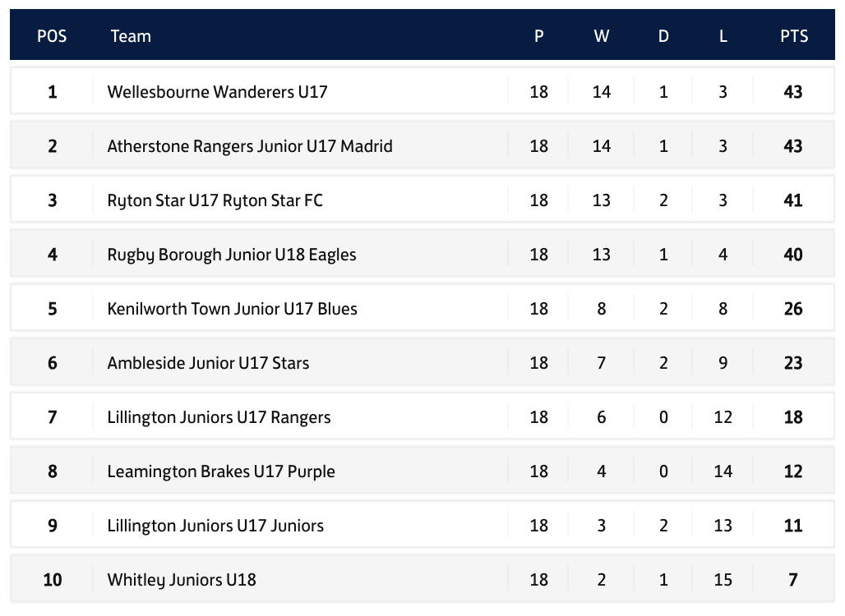Select Leamington Brakes U17 Purple

pyautogui.click(x=221, y=471)
